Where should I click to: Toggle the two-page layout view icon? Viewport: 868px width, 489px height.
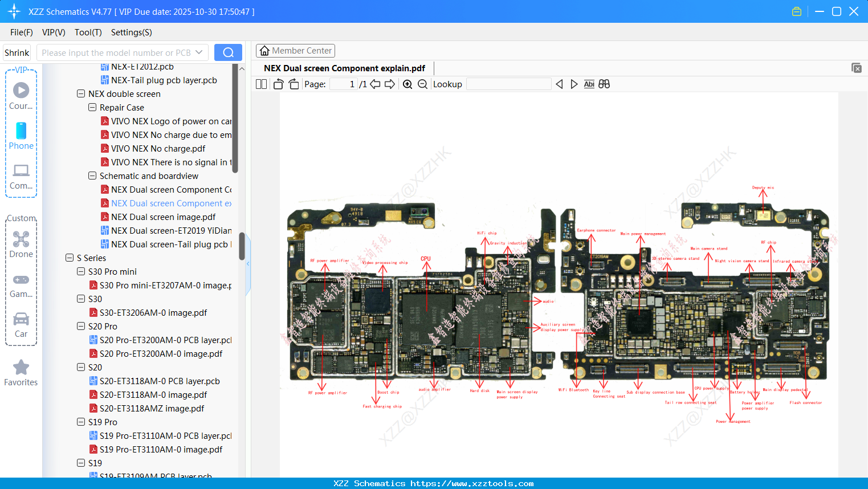click(x=262, y=84)
